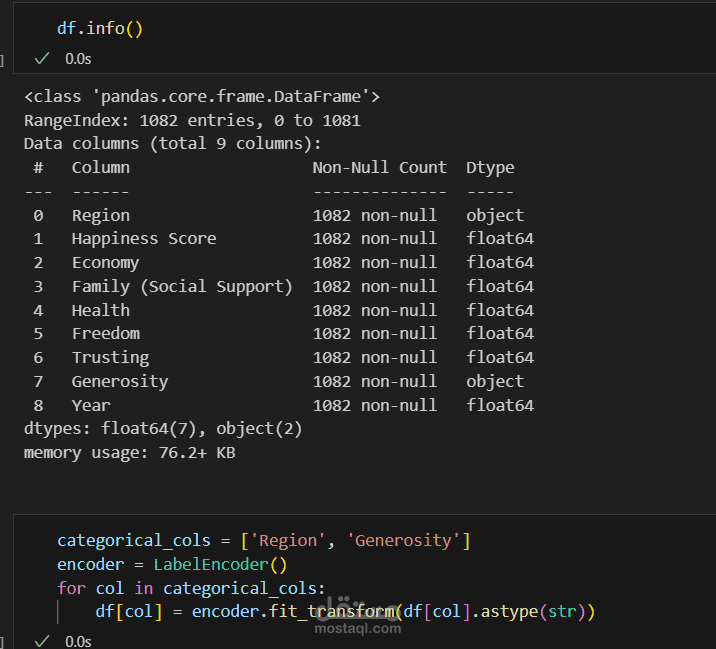Viewport: 716px width, 649px height.
Task: Click the Generosity object row in output
Action: tap(120, 381)
